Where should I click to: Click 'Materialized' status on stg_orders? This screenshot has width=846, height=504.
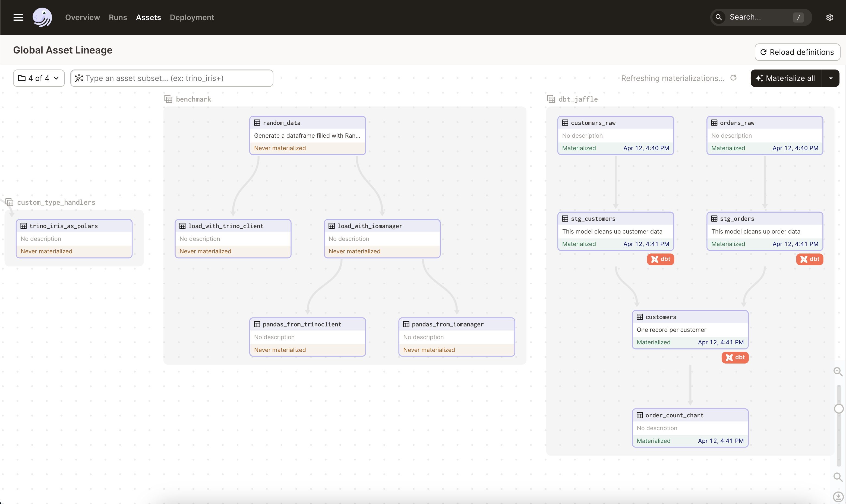728,244
